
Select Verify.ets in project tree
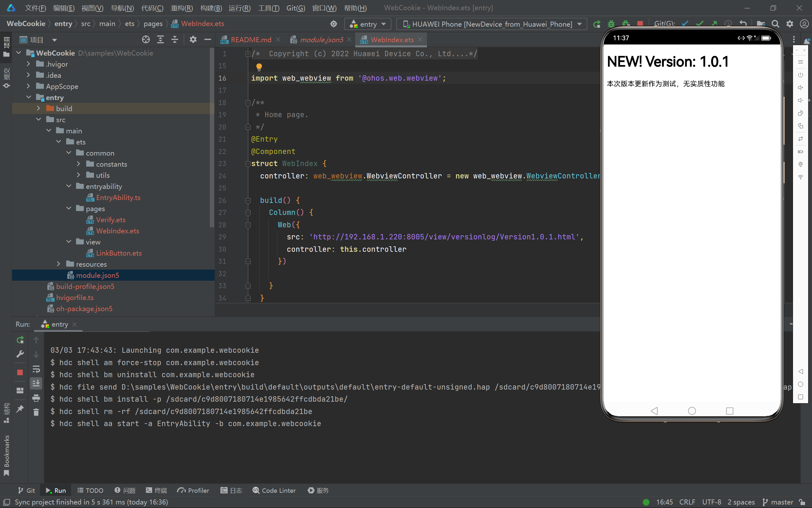111,220
